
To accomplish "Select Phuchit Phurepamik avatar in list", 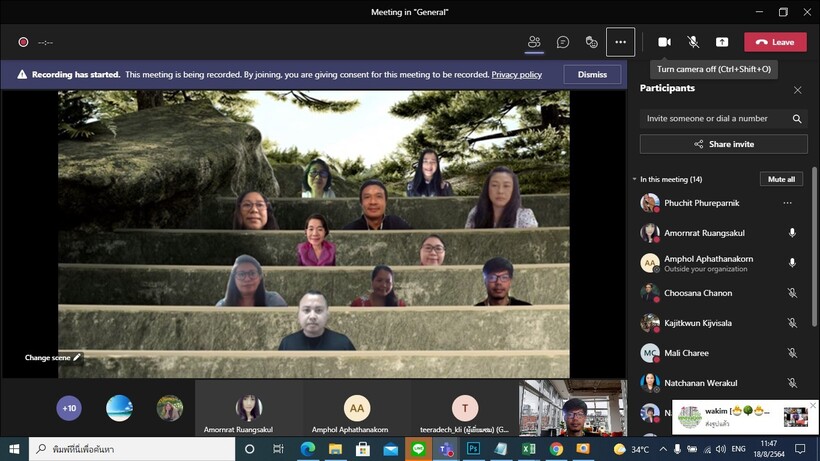I will pyautogui.click(x=650, y=203).
